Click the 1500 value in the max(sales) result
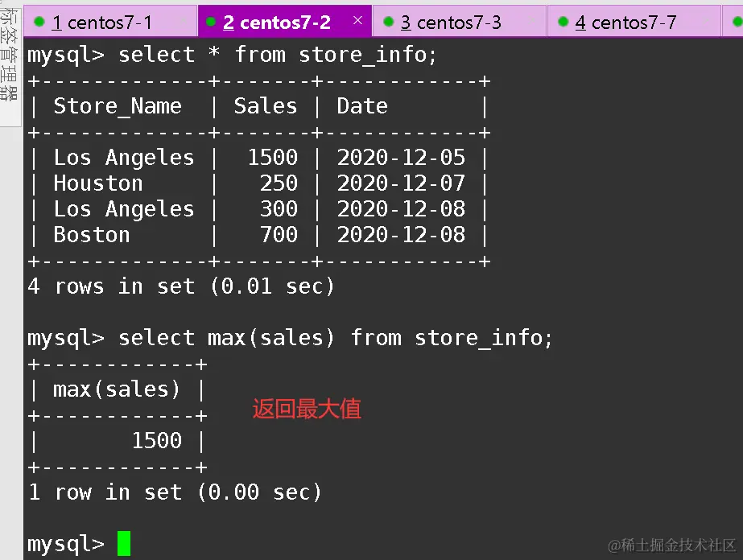The width and height of the screenshot is (743, 560). pos(157,441)
